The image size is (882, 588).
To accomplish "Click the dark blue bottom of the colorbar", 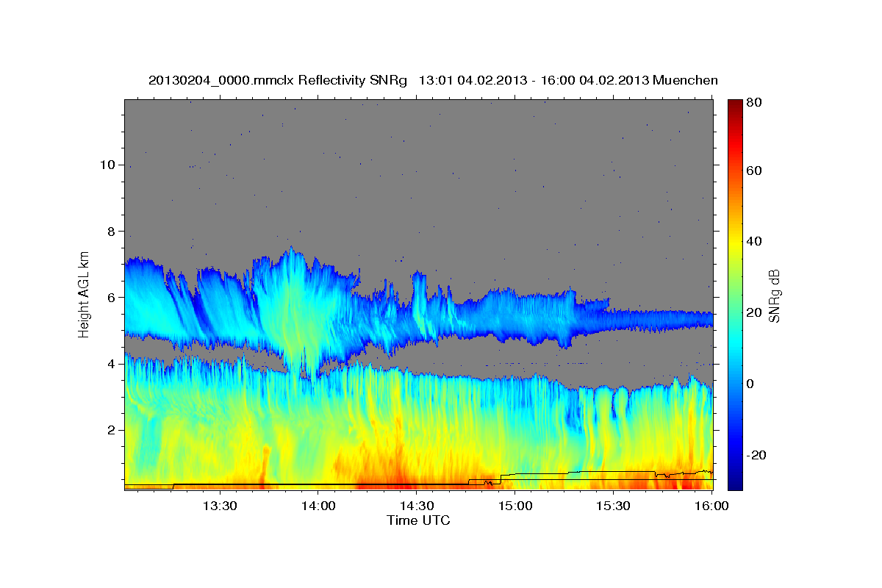I will (735, 481).
